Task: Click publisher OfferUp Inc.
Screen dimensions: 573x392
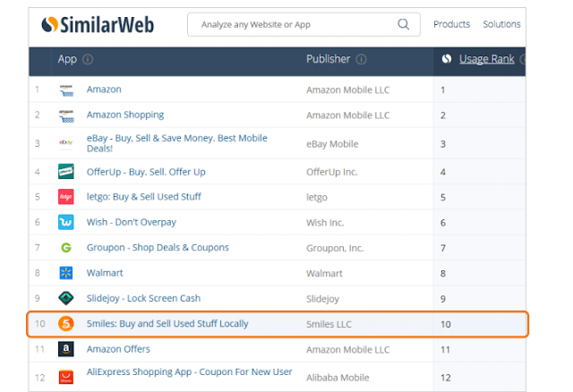Action: point(332,172)
